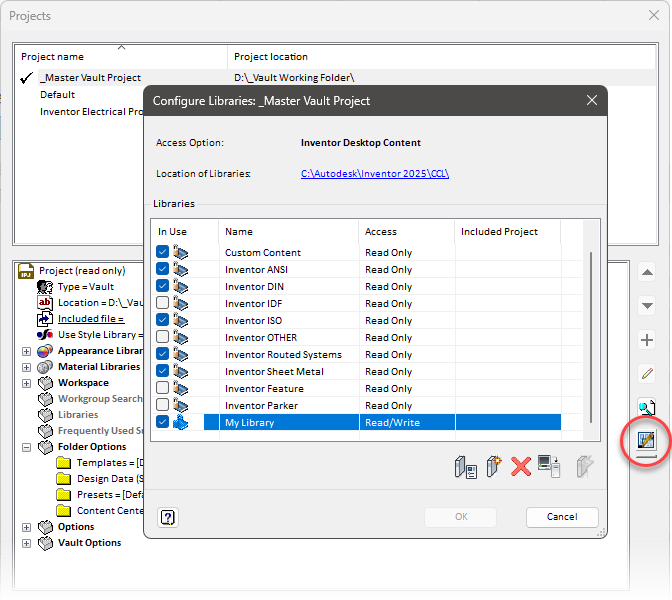Expand the Vault Options node
This screenshot has width=672, height=600.
click(27, 543)
